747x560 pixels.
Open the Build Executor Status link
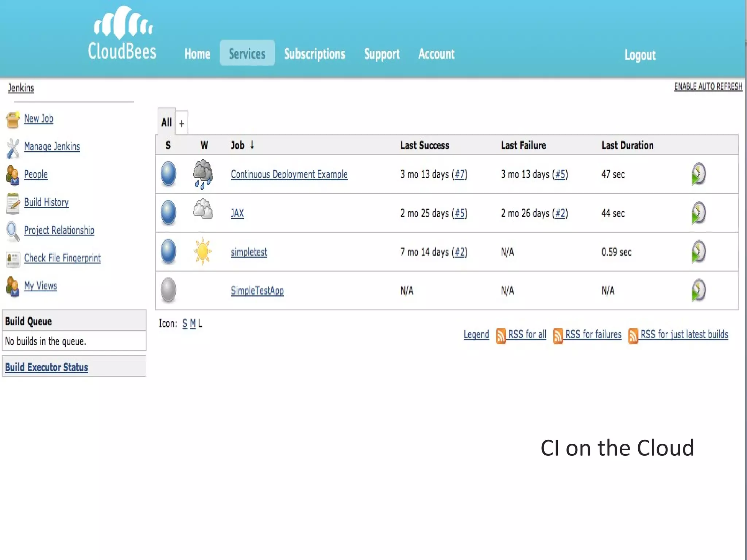(x=46, y=367)
